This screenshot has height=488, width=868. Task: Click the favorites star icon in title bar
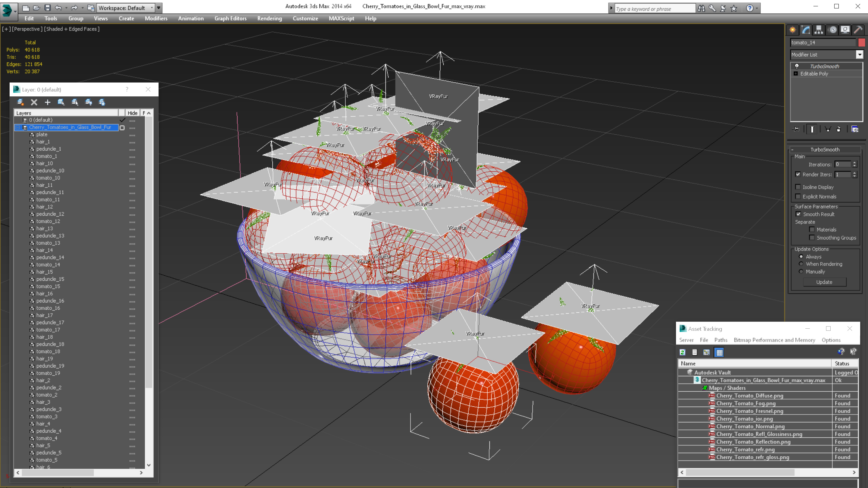pos(734,8)
